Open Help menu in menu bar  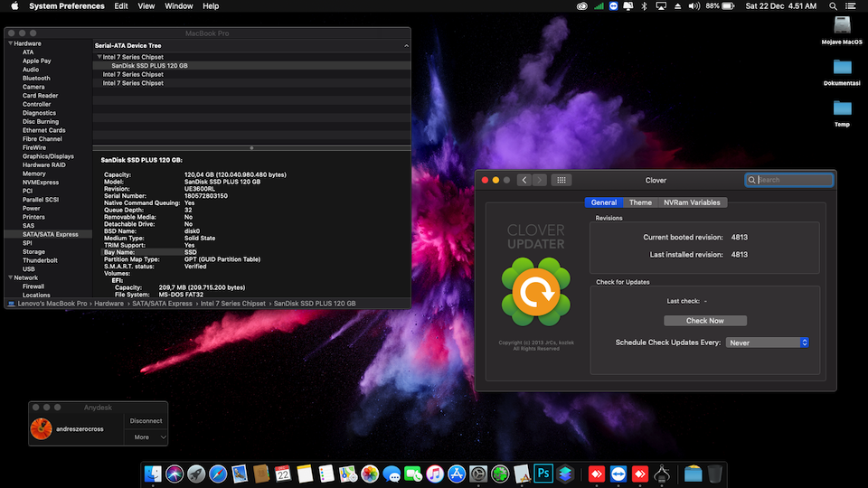(x=211, y=6)
